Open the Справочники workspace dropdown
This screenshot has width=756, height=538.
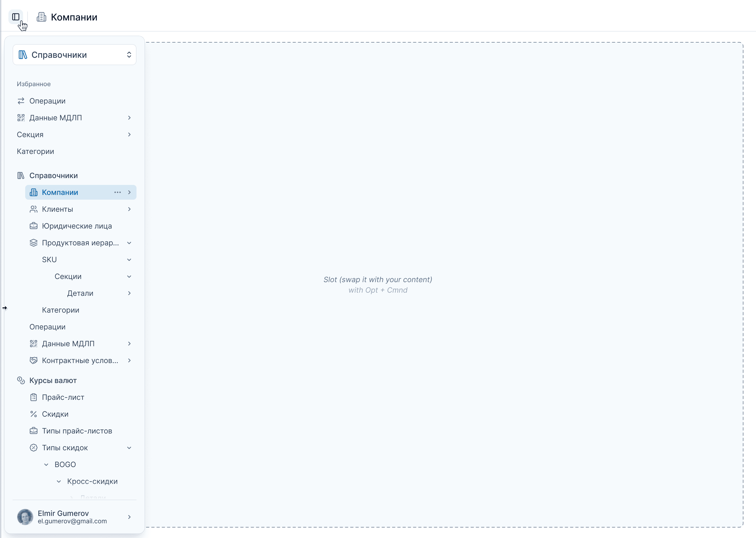pyautogui.click(x=75, y=55)
